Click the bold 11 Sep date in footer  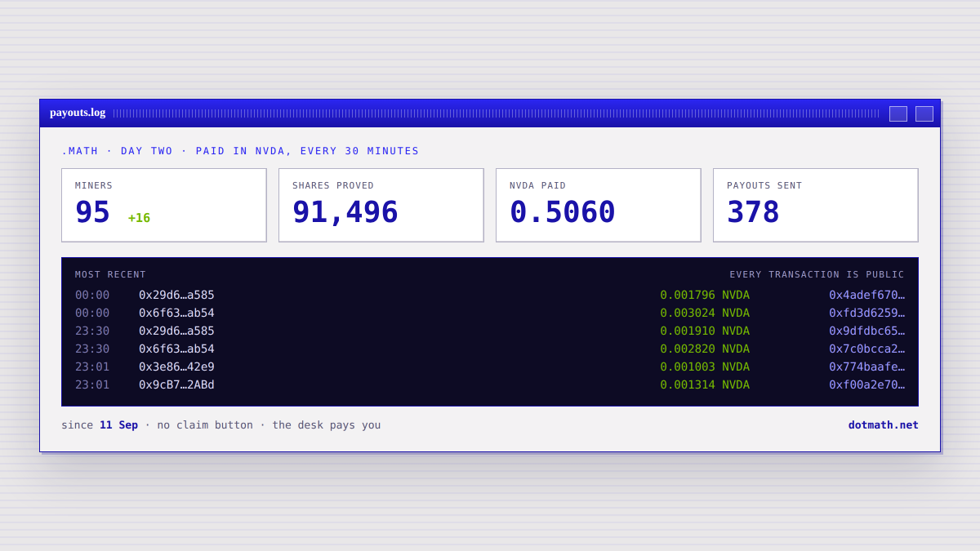(x=118, y=424)
